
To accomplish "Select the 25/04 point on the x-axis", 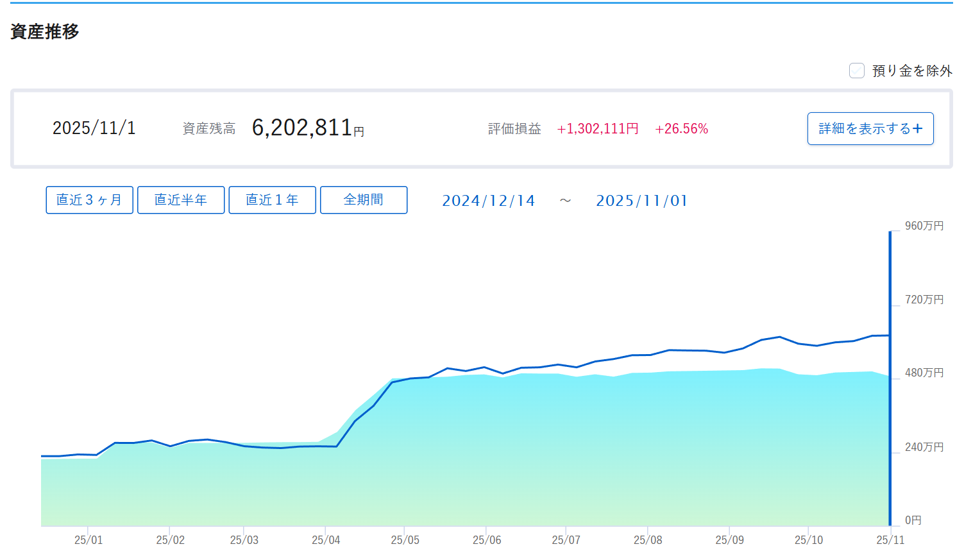I will (x=326, y=540).
